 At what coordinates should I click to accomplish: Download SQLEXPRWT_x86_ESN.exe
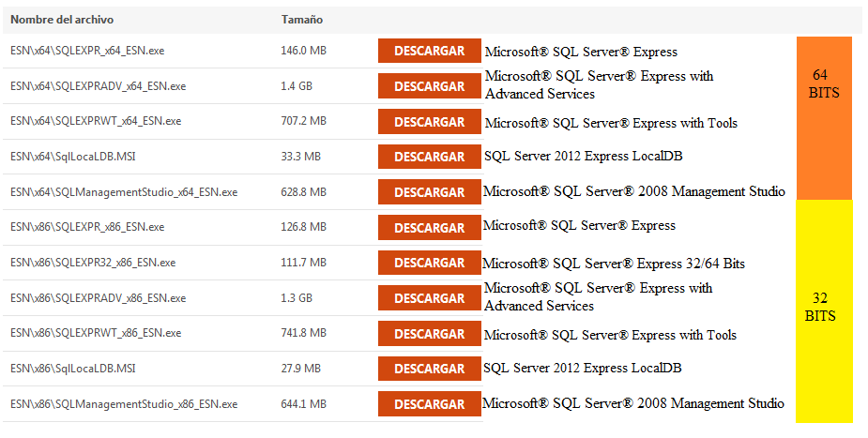click(x=429, y=334)
